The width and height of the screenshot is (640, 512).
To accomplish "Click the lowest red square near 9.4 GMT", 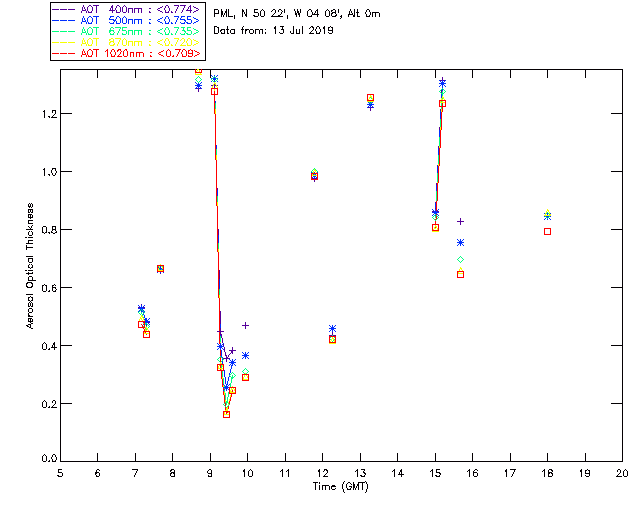I will [x=227, y=414].
